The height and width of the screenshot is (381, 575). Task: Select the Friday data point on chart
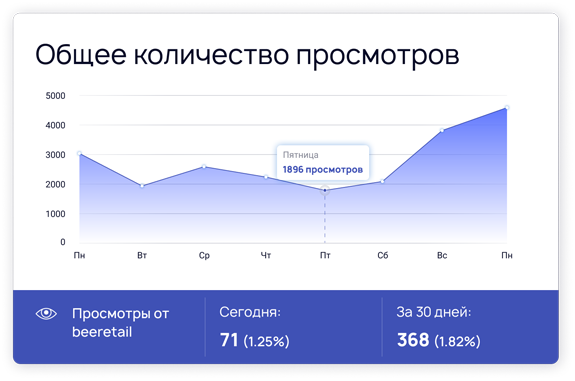click(x=325, y=190)
